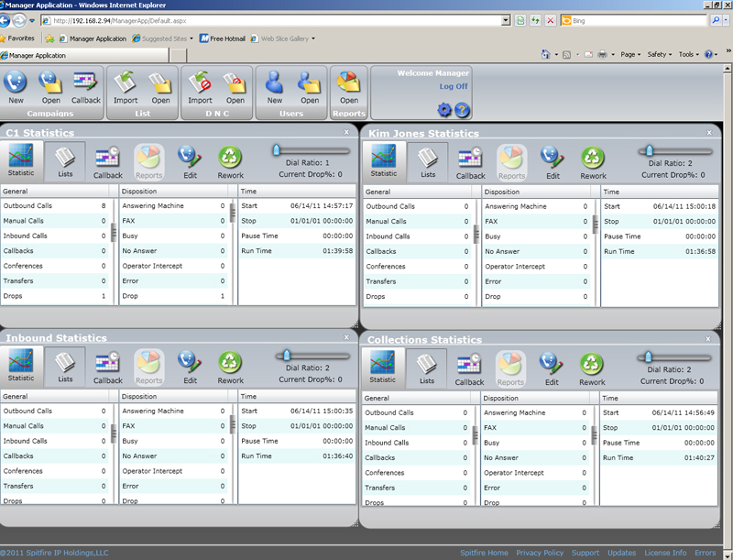Rework the Inbound campaign
This screenshot has height=560, width=733.
coord(230,368)
